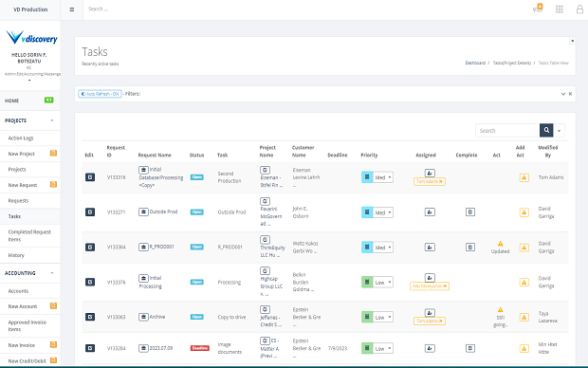Open History in sidebar
588x368 pixels.
(x=30, y=255)
